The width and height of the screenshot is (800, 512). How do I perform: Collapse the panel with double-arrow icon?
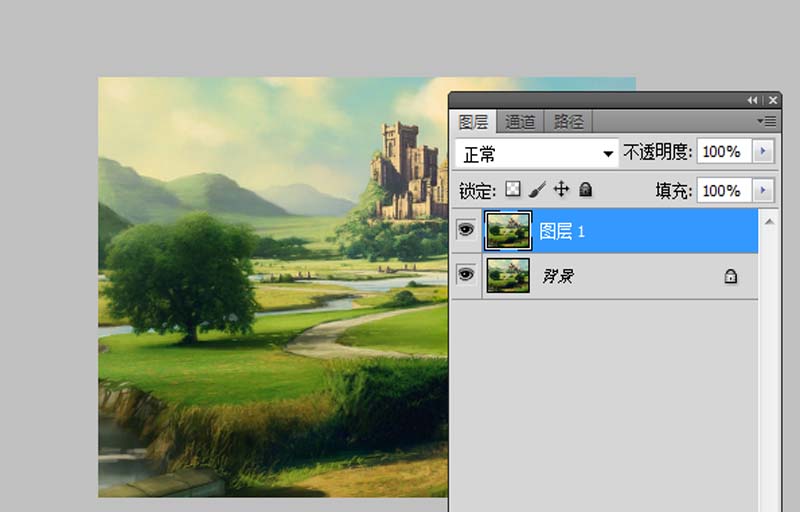(752, 100)
